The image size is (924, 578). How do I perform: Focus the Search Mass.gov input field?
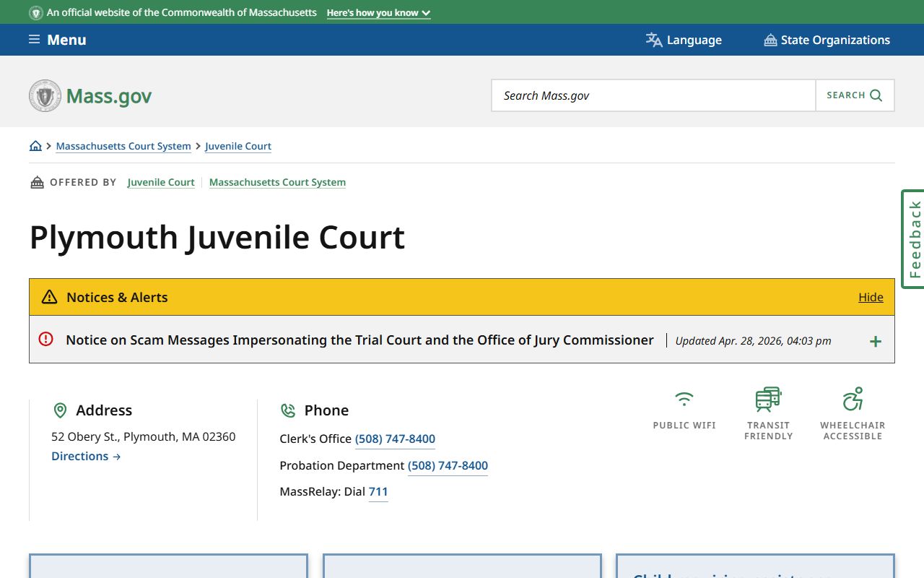(654, 95)
